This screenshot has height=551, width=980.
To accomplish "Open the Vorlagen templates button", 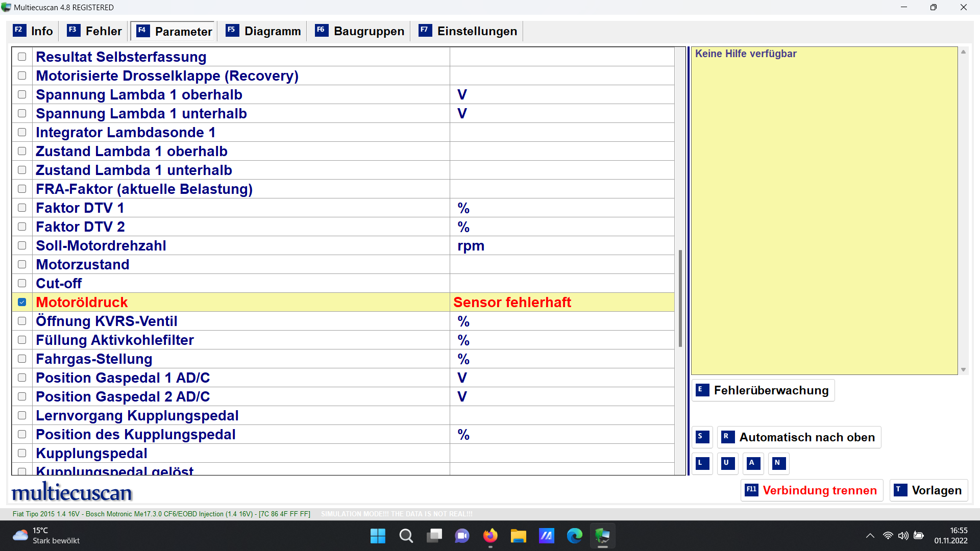I will [928, 490].
